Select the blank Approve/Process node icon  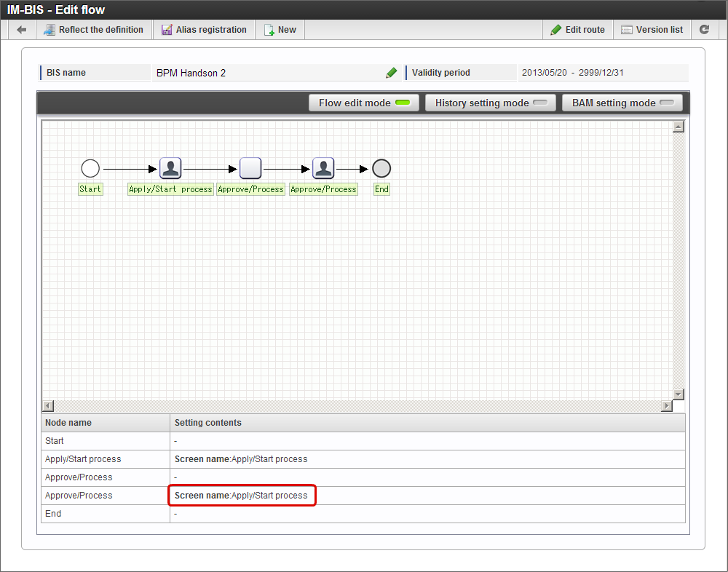click(x=250, y=169)
